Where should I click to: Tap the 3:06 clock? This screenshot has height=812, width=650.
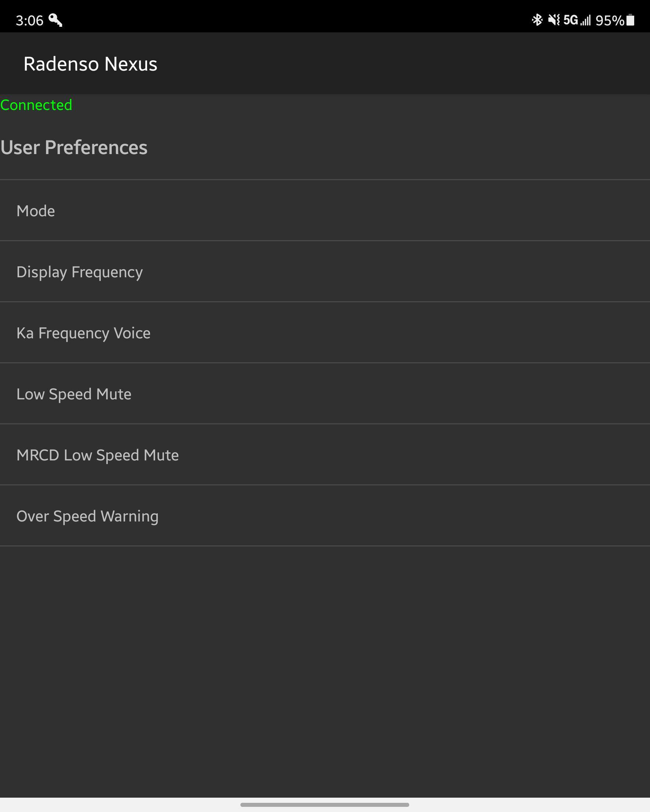point(29,20)
